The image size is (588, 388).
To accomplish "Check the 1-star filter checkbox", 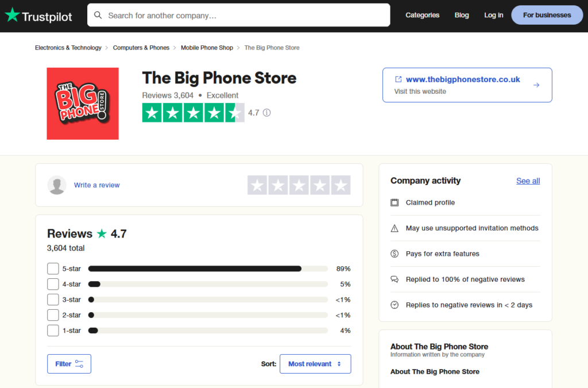I will click(x=53, y=331).
